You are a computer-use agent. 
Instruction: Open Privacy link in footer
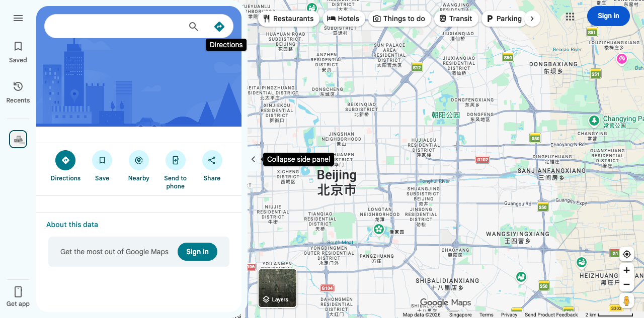click(509, 315)
